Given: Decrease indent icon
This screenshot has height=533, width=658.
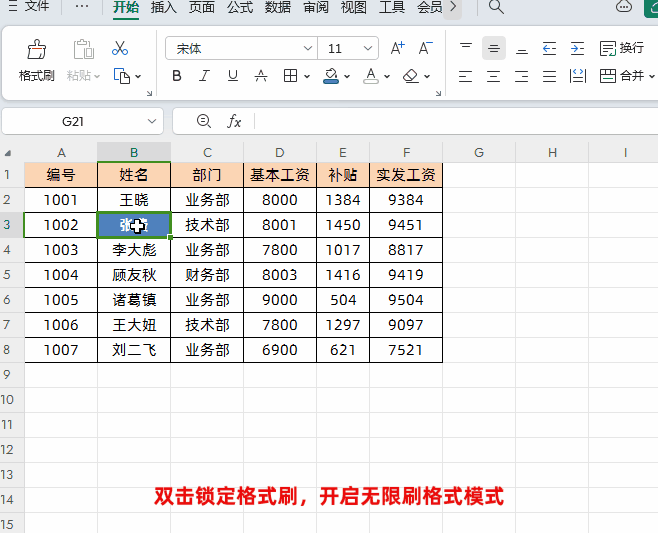Looking at the screenshot, I should click(549, 48).
